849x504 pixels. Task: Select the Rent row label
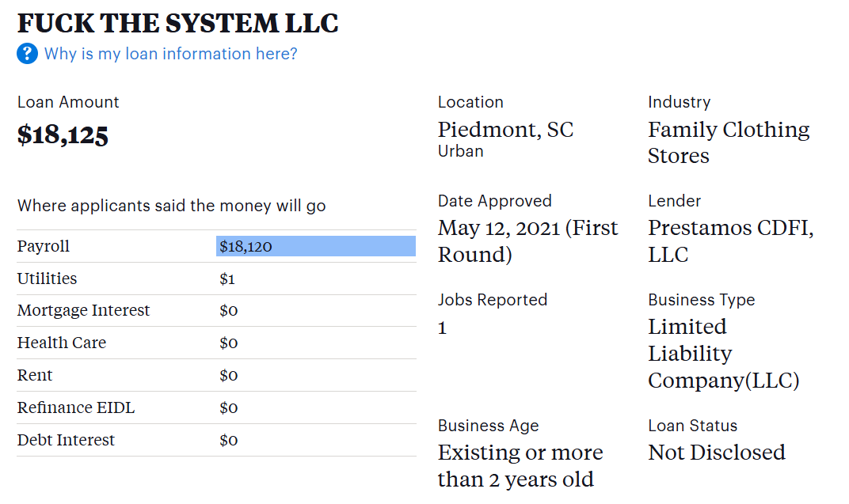[x=35, y=375]
